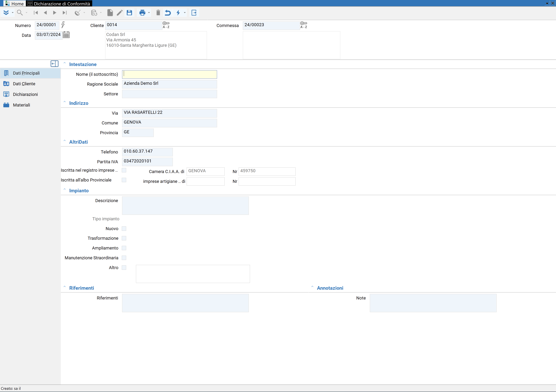Check Iscritta all'albo Provinciale box
The width and height of the screenshot is (556, 392).
pyautogui.click(x=124, y=180)
